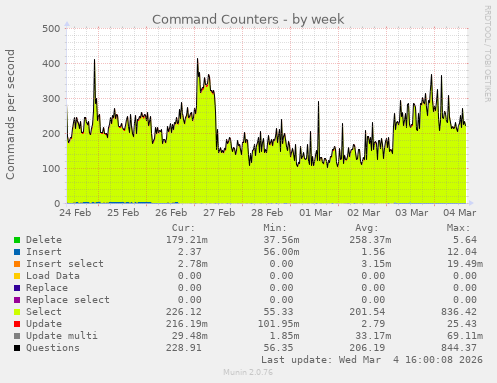Viewport: 497px width, 383px height.
Task: Click the Update legend label
Action: coord(44,324)
